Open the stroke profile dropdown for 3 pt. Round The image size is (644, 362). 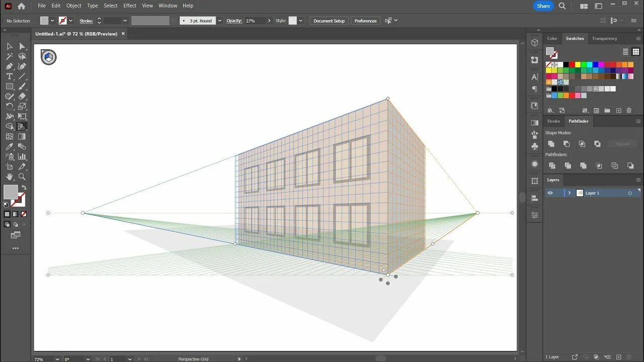click(220, 21)
